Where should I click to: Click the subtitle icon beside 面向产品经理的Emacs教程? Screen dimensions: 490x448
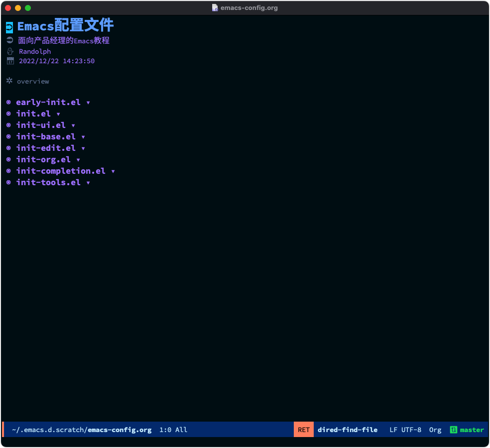(x=9, y=40)
